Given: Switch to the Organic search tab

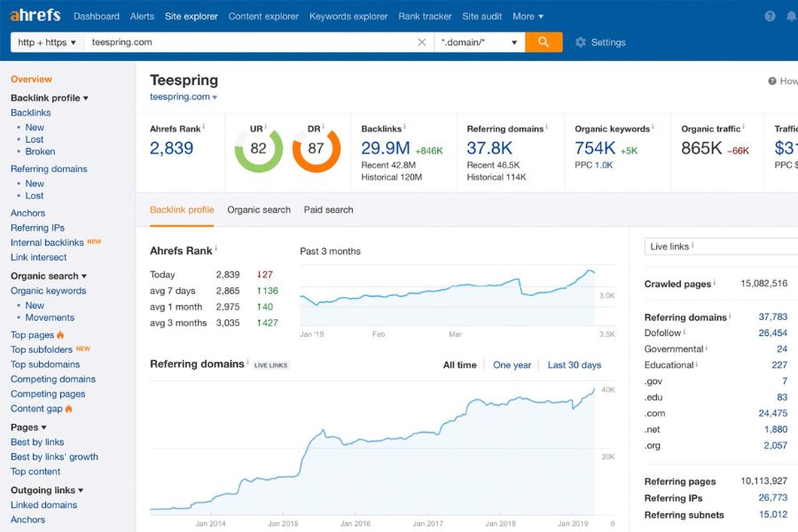Looking at the screenshot, I should point(259,210).
